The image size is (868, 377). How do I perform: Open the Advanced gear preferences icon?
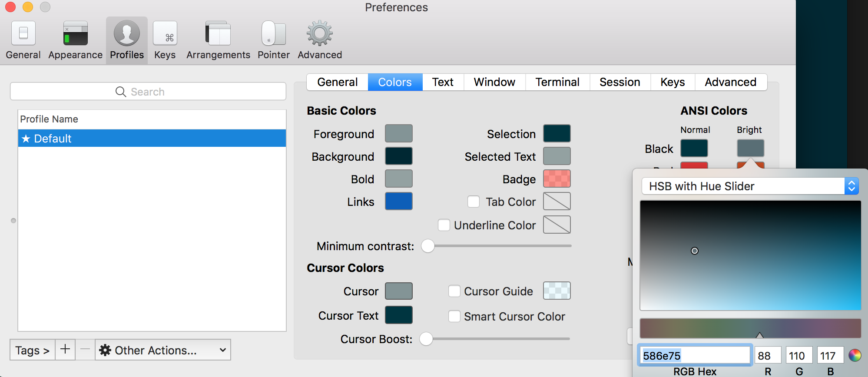(320, 33)
